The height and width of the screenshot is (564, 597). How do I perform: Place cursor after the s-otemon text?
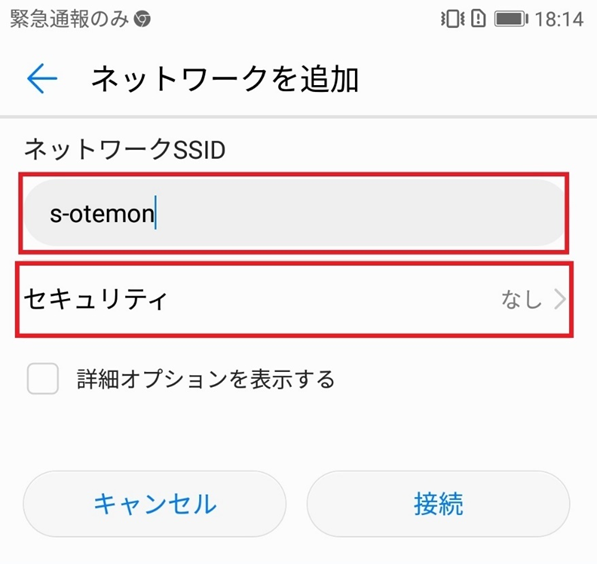(155, 213)
